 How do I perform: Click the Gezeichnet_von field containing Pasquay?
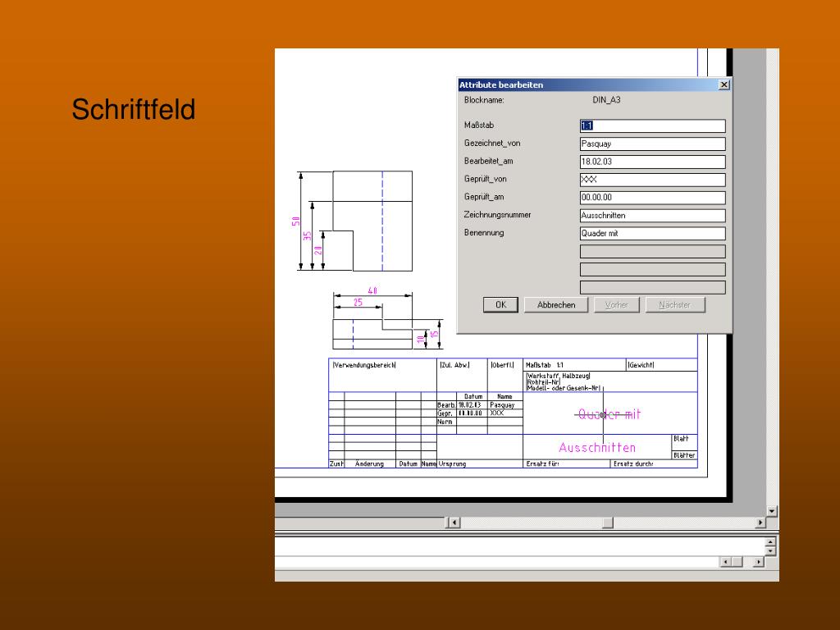pyautogui.click(x=652, y=144)
